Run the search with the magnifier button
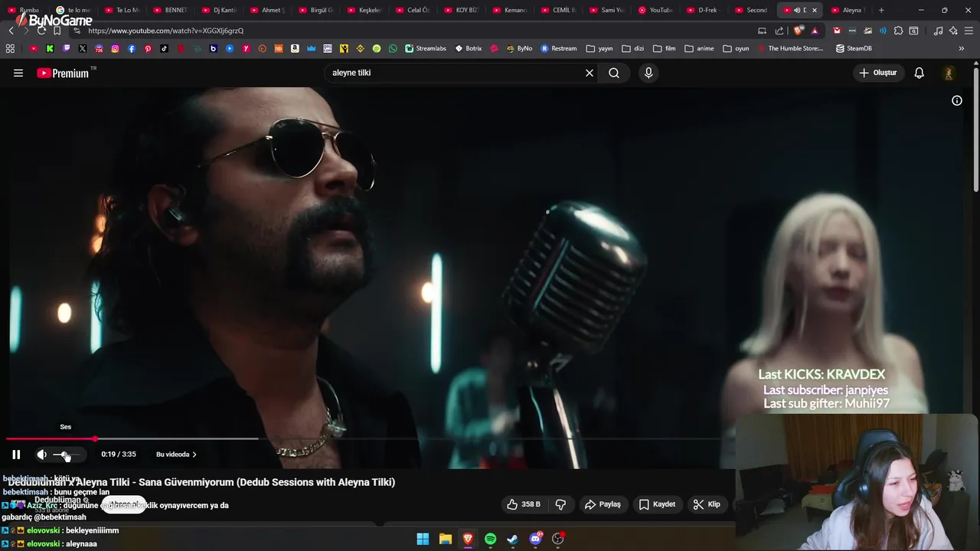This screenshot has width=980, height=551. pyautogui.click(x=614, y=73)
